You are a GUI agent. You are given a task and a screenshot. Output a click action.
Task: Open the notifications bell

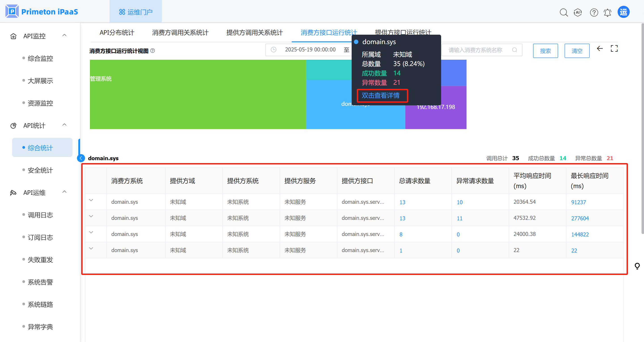(x=607, y=12)
